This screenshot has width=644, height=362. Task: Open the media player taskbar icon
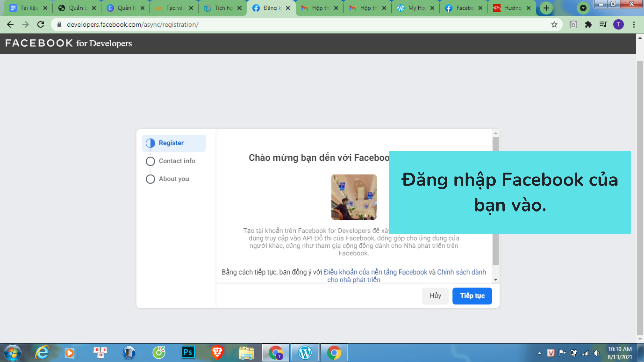coord(70,353)
